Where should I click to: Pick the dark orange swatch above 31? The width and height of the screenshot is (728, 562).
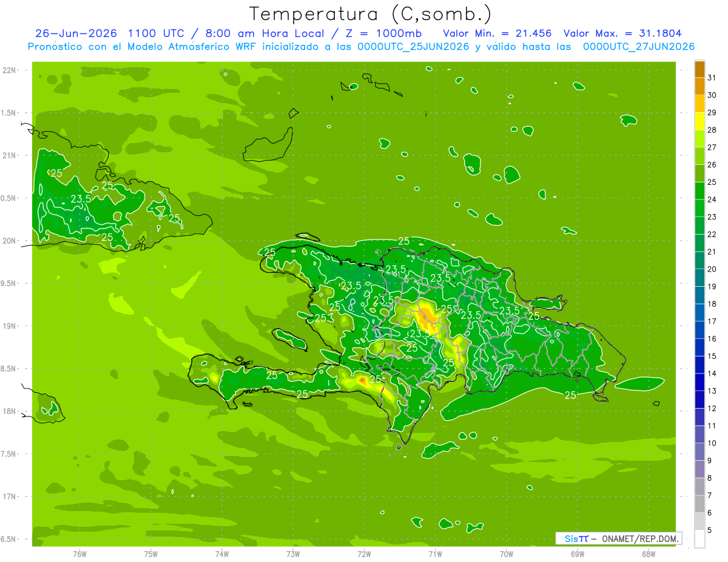coord(699,69)
